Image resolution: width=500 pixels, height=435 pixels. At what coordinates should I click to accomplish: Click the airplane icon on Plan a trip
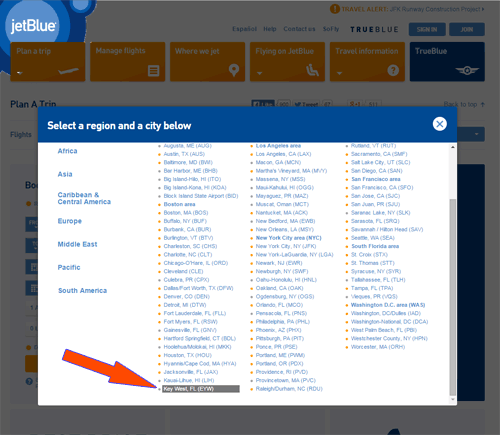(68, 71)
